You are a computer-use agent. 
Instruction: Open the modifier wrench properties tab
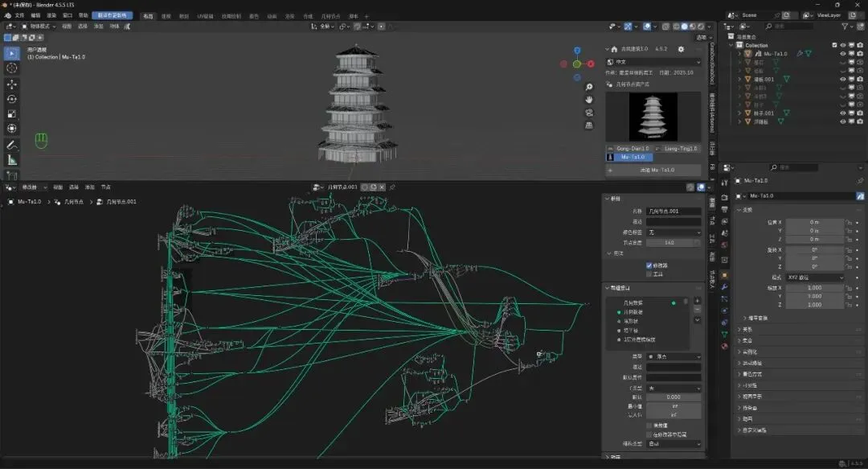[x=724, y=287]
